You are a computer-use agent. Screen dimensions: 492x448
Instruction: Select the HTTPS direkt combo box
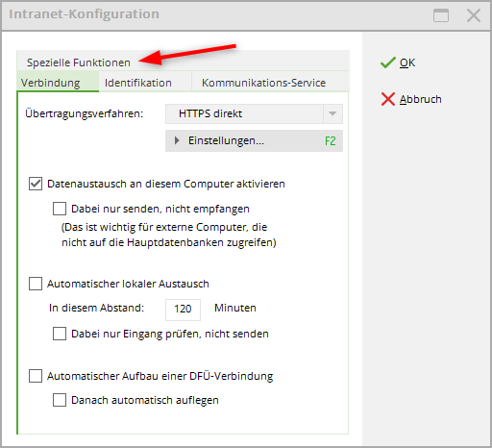[254, 113]
